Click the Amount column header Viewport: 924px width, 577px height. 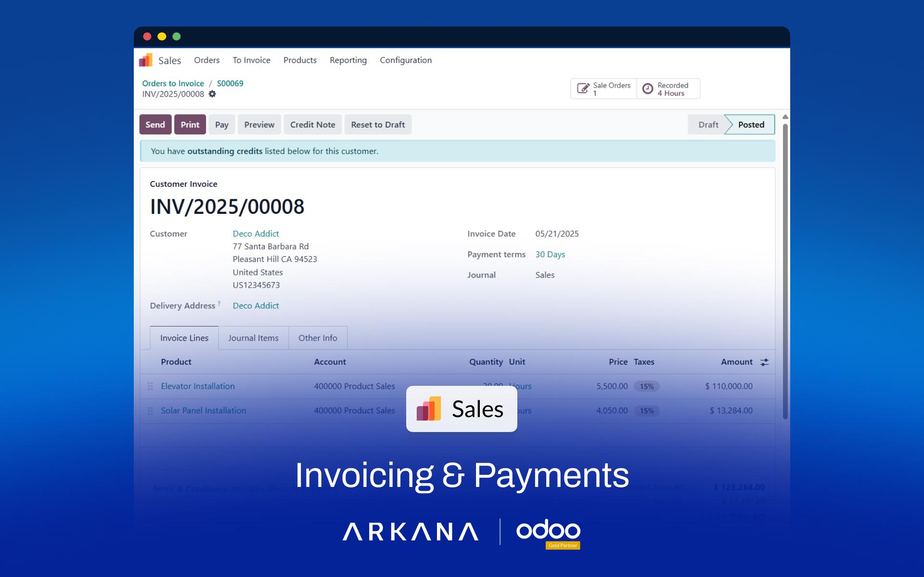pyautogui.click(x=737, y=362)
